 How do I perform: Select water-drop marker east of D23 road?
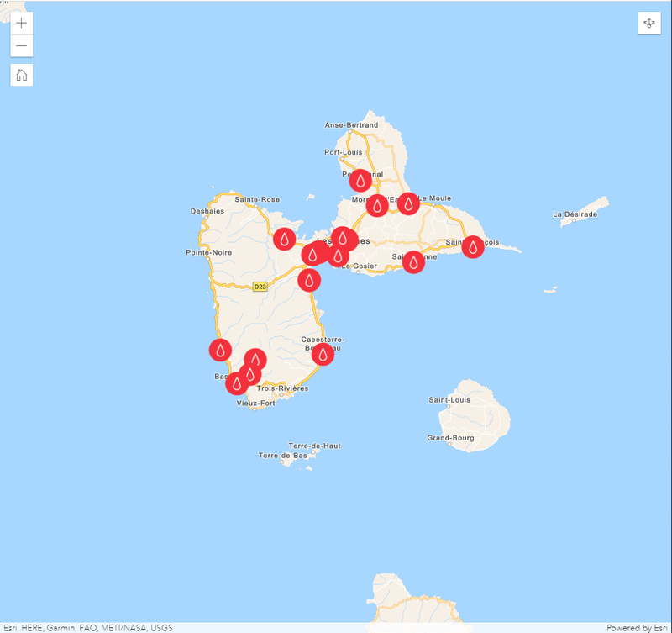click(x=309, y=280)
